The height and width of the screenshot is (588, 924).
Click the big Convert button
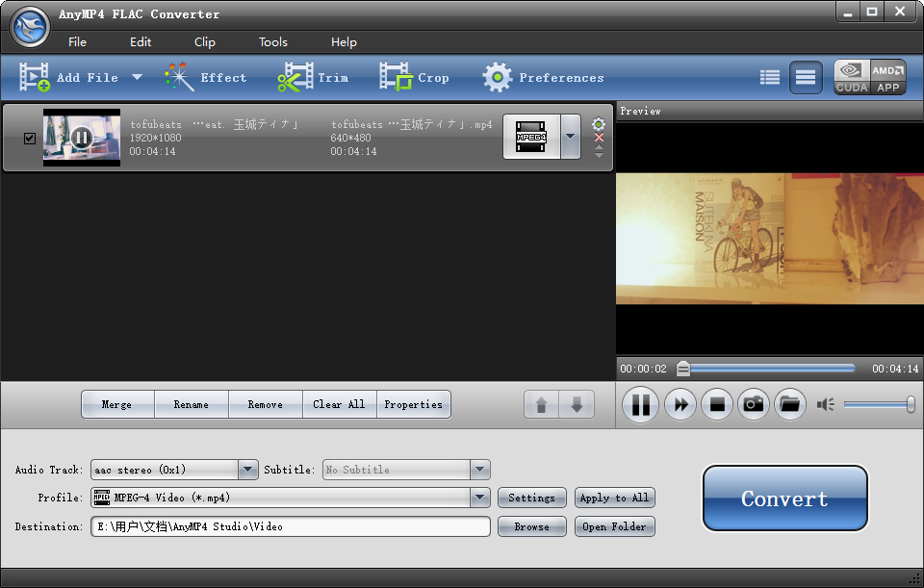coord(784,499)
